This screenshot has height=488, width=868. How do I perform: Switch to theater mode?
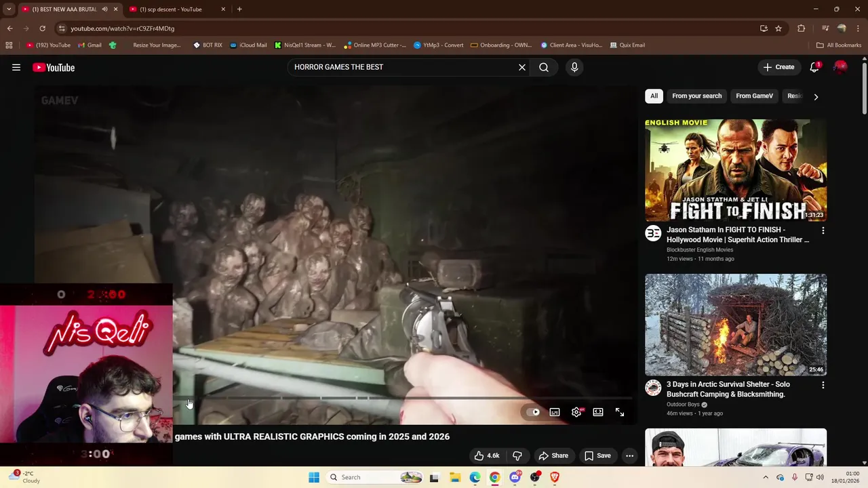click(x=598, y=412)
